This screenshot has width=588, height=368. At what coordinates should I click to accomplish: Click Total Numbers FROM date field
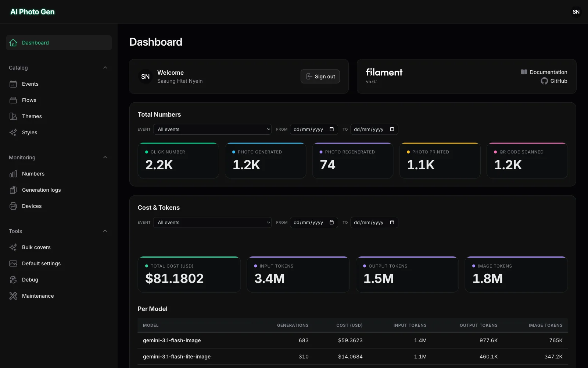click(x=314, y=129)
